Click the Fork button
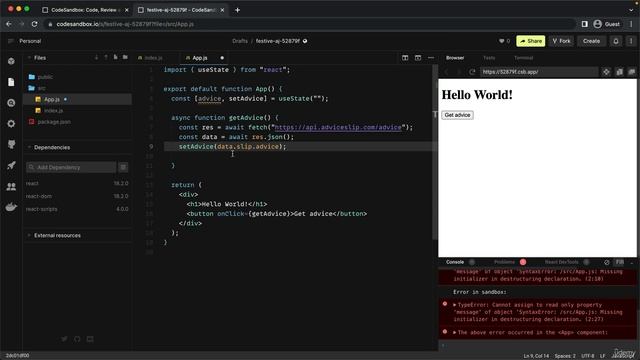The image size is (640, 360). click(562, 41)
